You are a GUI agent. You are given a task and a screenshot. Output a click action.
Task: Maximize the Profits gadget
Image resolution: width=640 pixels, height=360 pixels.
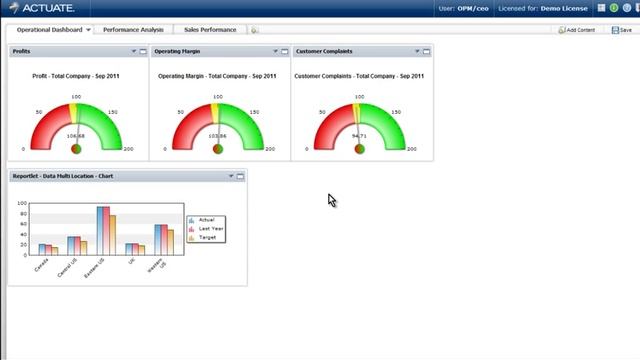click(143, 51)
